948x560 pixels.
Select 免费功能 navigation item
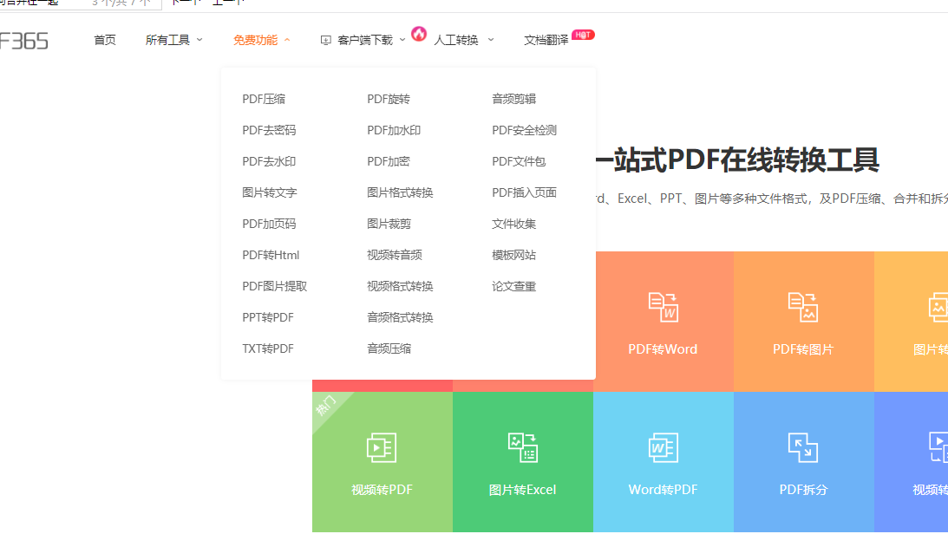[x=256, y=40]
